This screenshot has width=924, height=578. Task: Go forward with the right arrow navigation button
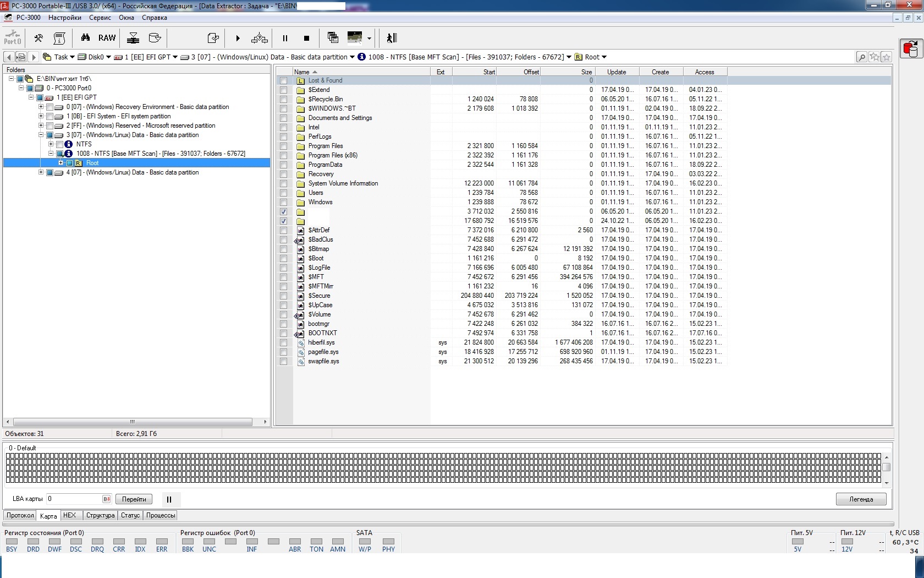(34, 57)
